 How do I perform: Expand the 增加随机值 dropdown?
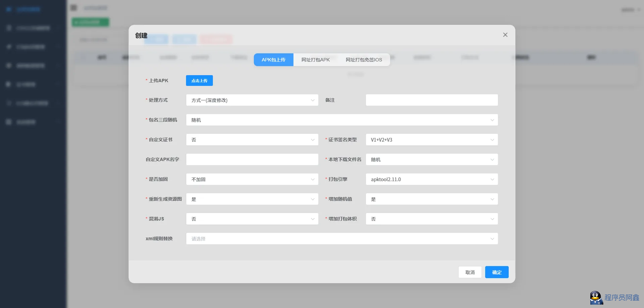[x=431, y=199]
